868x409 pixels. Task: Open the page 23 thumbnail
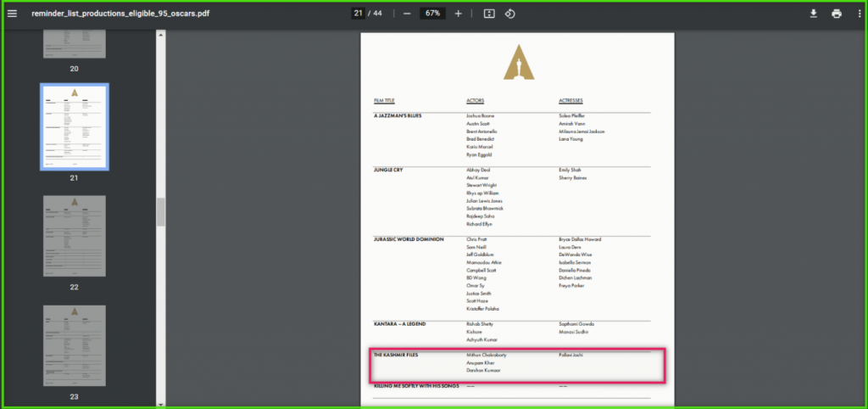[75, 345]
